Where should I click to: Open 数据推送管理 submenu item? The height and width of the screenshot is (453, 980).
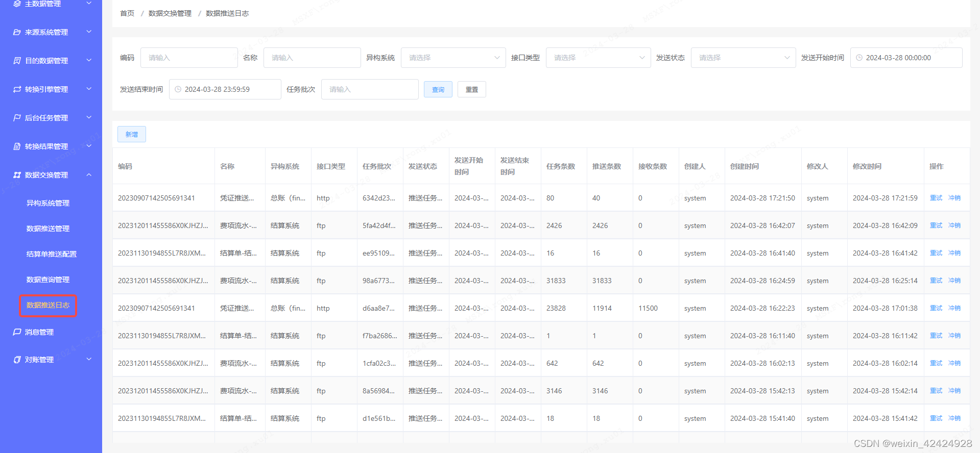(48, 229)
